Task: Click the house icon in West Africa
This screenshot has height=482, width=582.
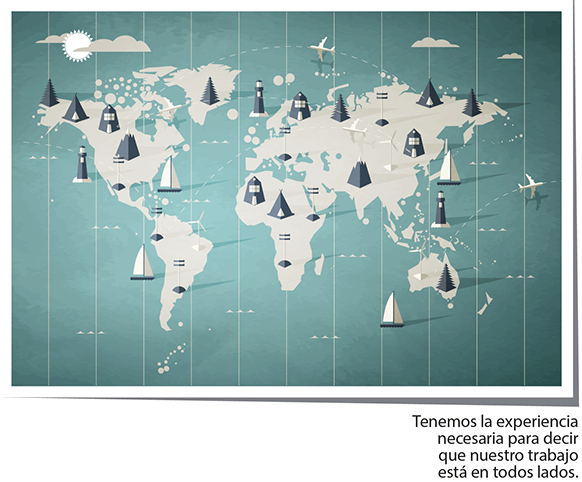Action: coord(254,191)
